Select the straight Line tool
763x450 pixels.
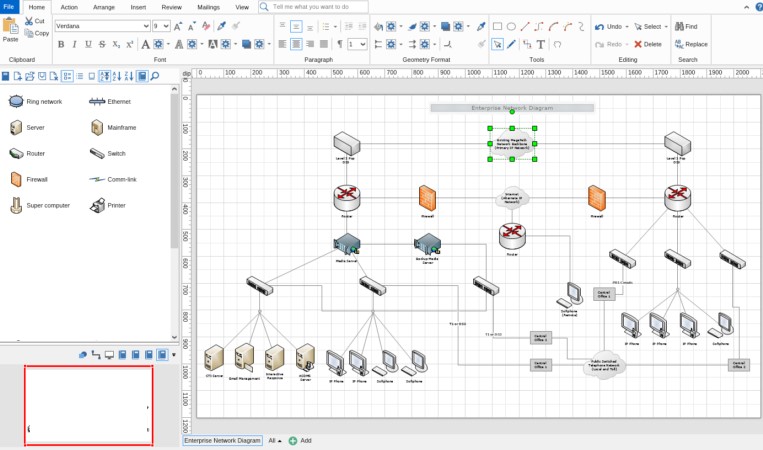(525, 26)
